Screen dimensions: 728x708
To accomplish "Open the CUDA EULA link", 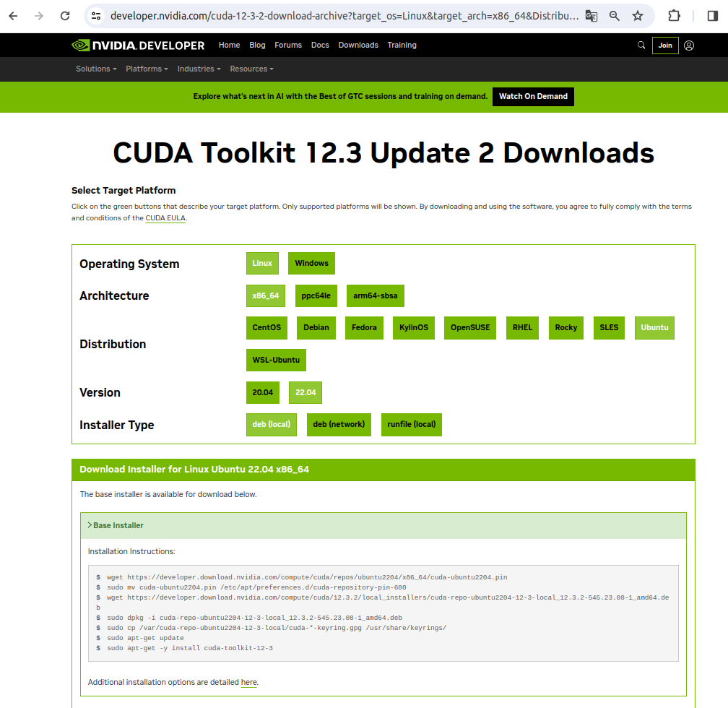I will 165,218.
